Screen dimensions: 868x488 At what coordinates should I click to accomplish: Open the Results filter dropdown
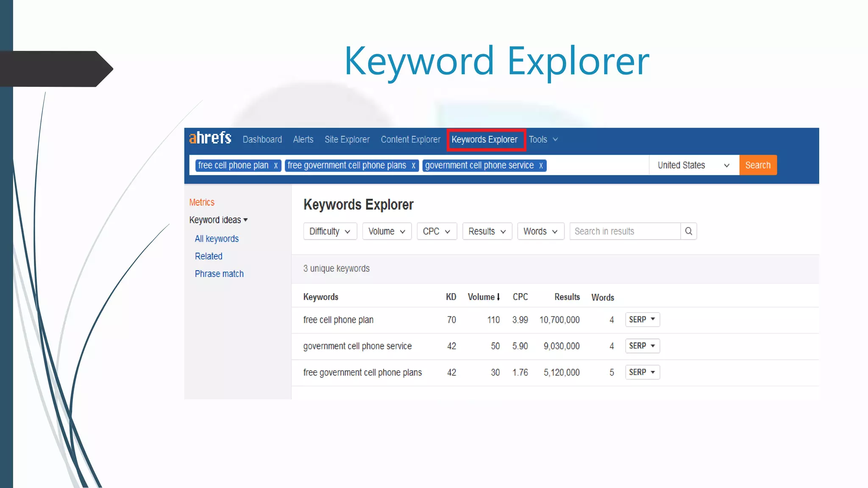(487, 231)
